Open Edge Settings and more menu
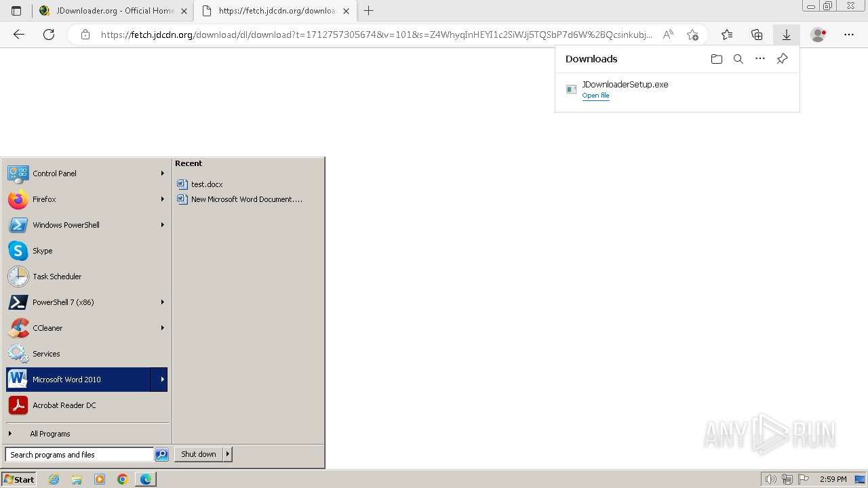The image size is (868, 488). (x=849, y=35)
